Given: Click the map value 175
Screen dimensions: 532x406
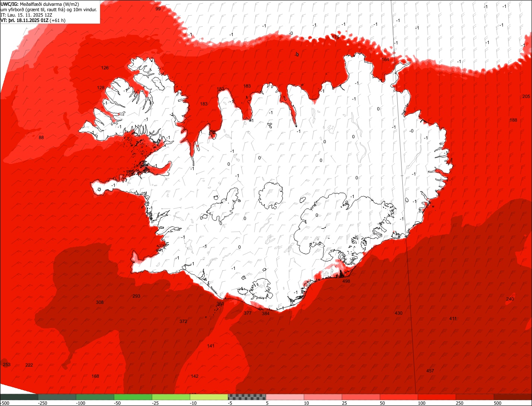Looking at the screenshot, I should point(335,37).
